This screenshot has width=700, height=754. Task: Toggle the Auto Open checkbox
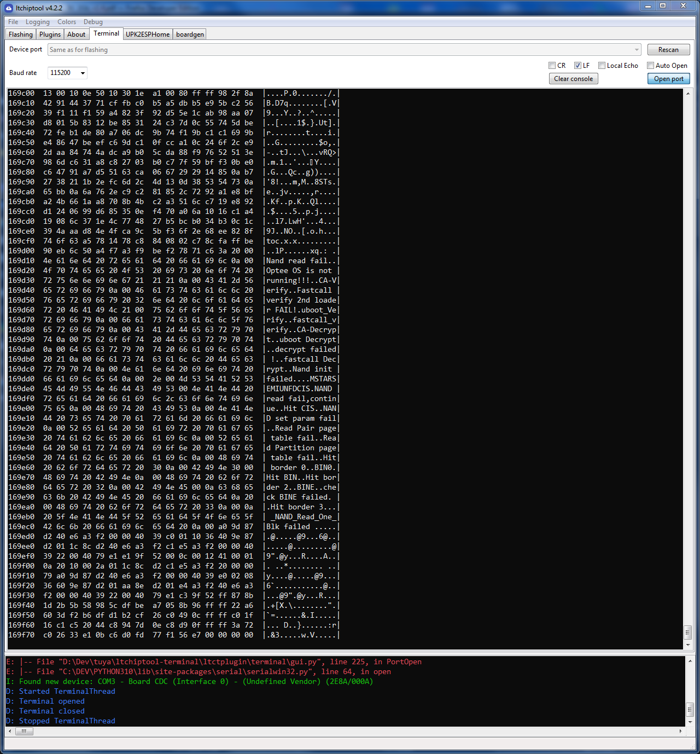pos(651,66)
